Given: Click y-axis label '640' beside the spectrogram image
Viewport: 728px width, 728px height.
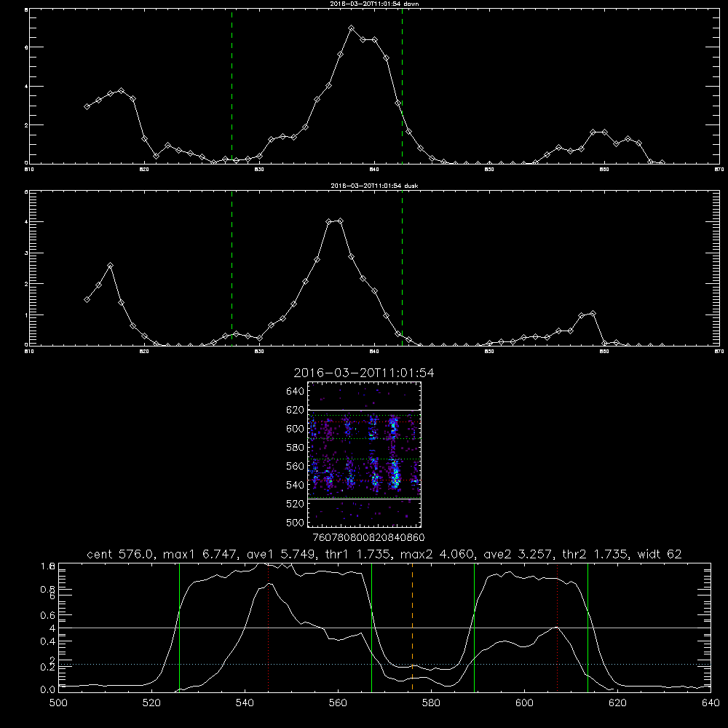Looking at the screenshot, I should coord(296,392).
